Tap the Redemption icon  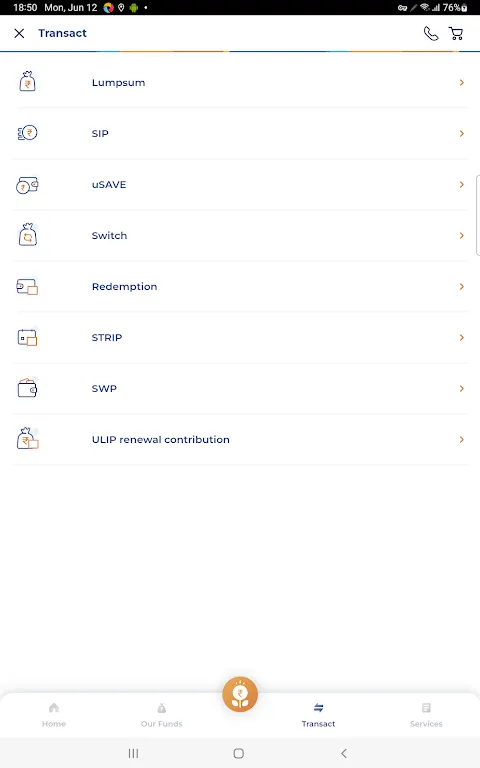click(27, 287)
